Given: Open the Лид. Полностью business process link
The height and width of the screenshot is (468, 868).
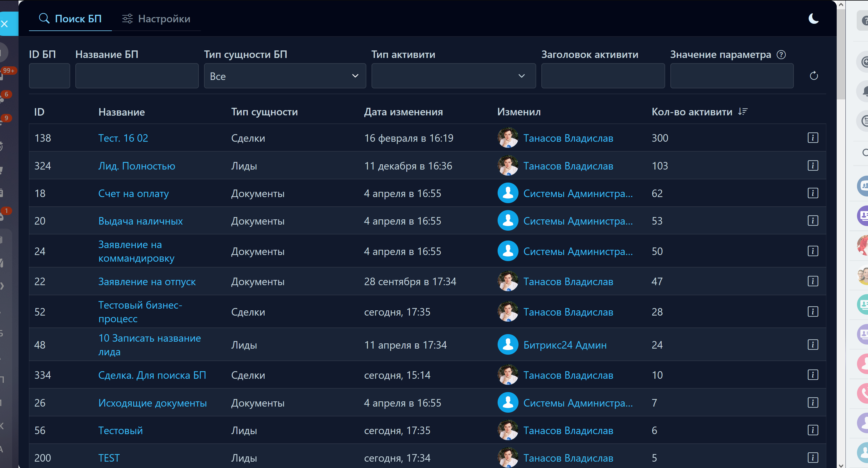Looking at the screenshot, I should click(137, 166).
